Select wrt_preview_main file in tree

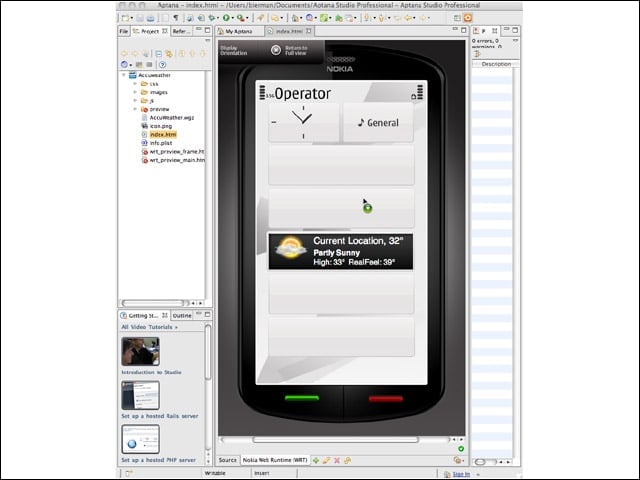click(x=177, y=160)
